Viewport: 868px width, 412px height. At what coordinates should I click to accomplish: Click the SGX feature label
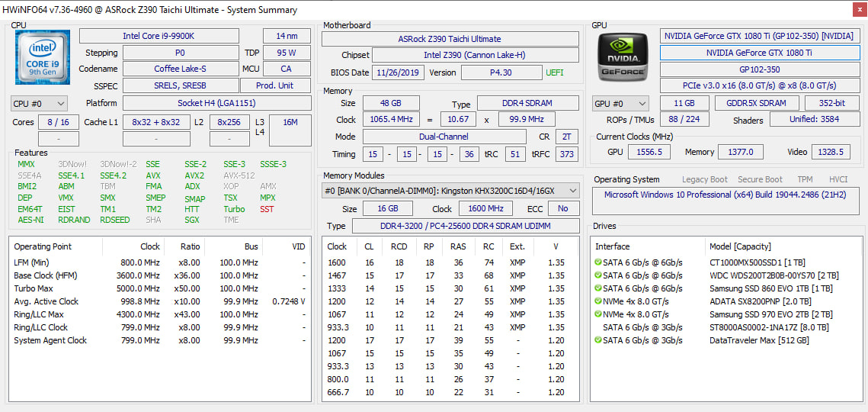pos(193,220)
